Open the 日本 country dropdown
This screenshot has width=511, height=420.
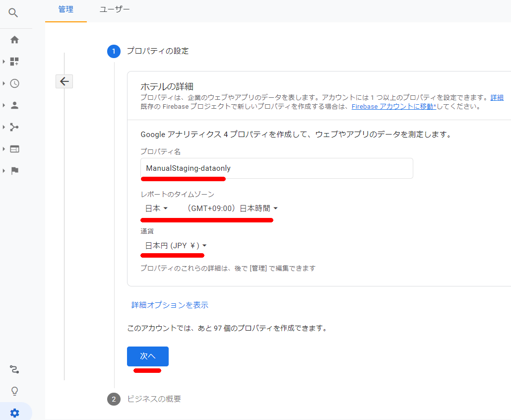(156, 209)
